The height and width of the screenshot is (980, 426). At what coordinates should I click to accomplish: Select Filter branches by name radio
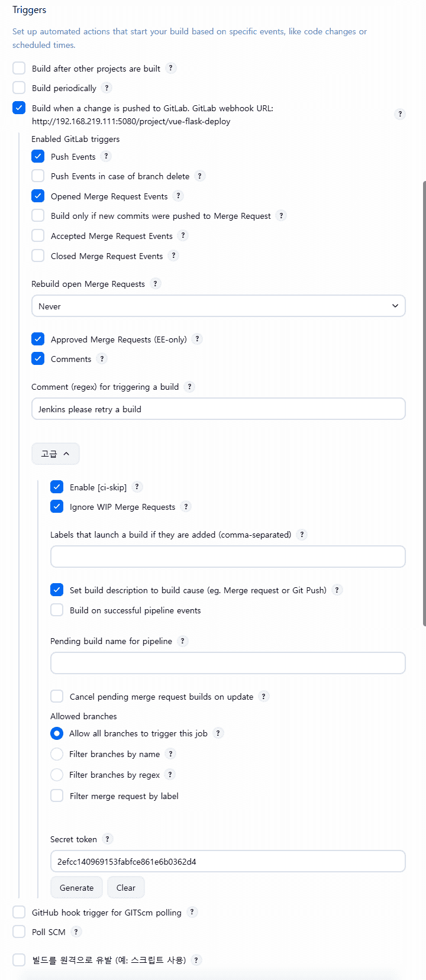pos(57,754)
